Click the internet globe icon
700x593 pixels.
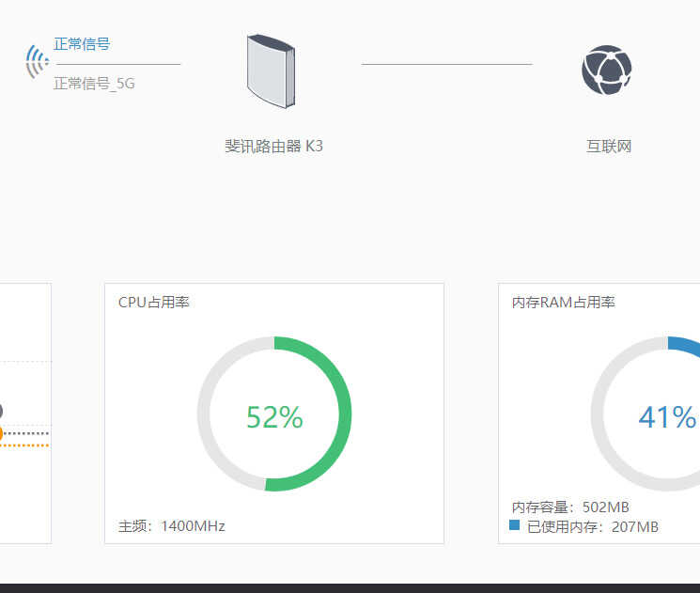click(606, 70)
